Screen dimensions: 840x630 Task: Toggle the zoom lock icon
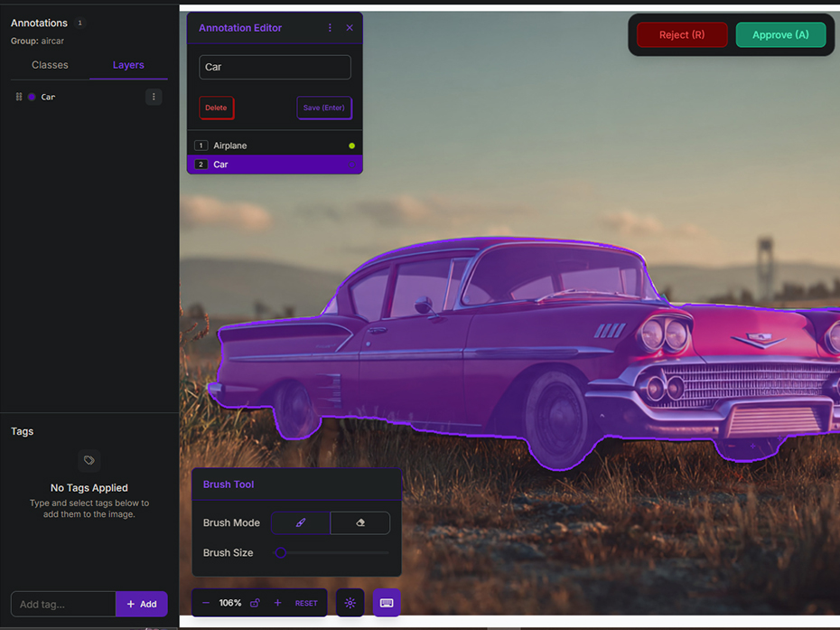coord(255,603)
